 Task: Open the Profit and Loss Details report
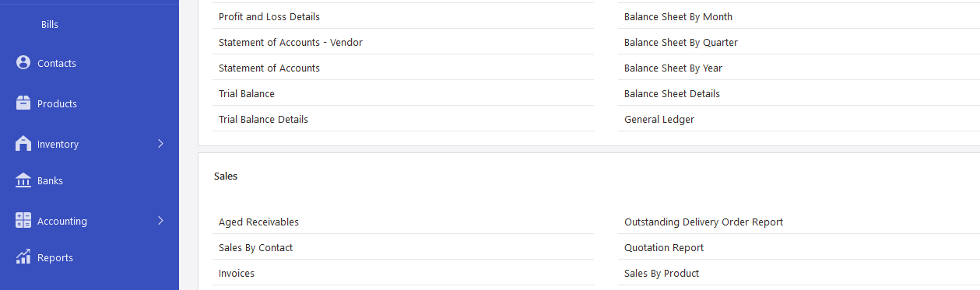click(x=269, y=16)
